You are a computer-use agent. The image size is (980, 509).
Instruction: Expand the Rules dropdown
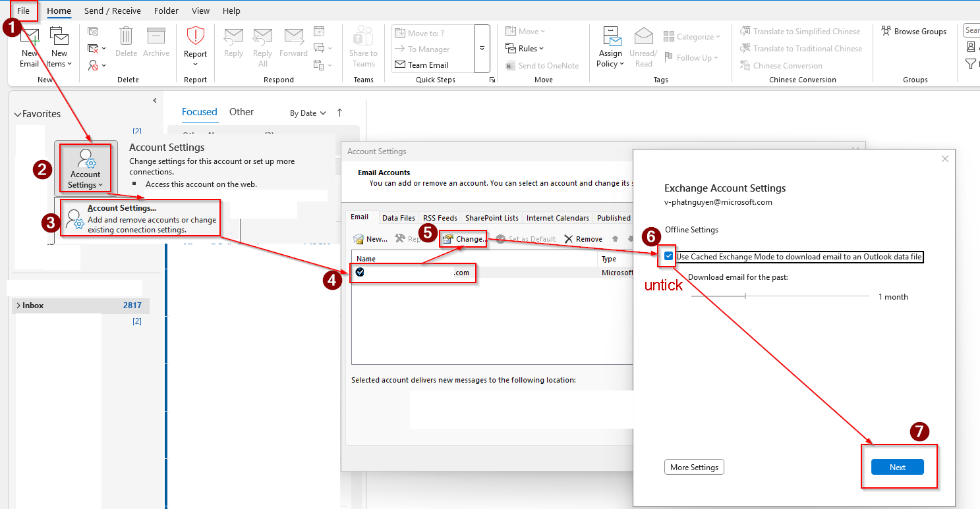[x=525, y=49]
